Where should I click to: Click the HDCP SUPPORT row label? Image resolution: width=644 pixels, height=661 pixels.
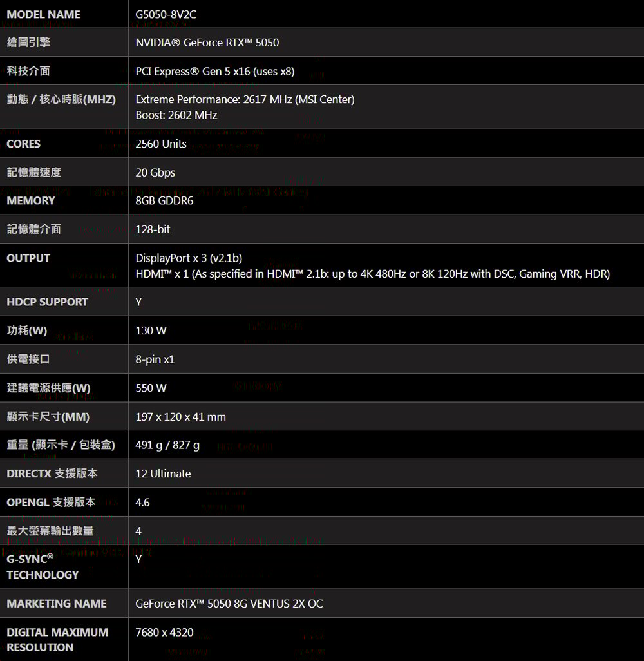[x=47, y=302]
